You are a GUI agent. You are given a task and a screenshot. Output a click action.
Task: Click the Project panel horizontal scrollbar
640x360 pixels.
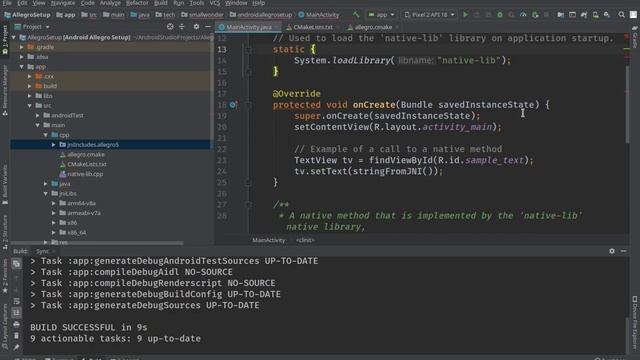(97, 243)
